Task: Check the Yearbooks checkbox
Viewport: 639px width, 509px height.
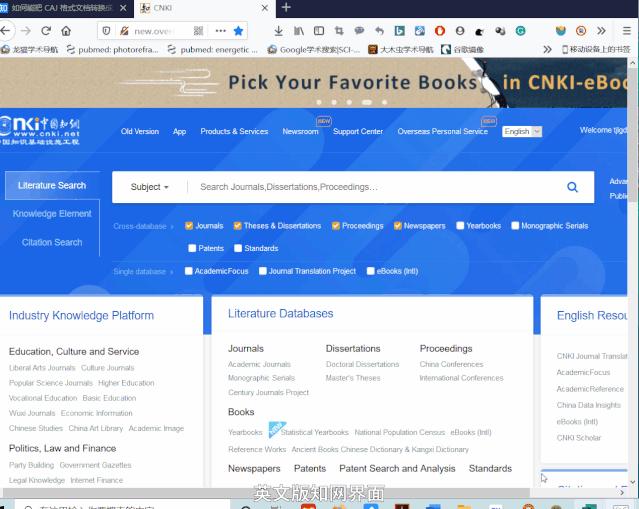Action: (x=460, y=226)
